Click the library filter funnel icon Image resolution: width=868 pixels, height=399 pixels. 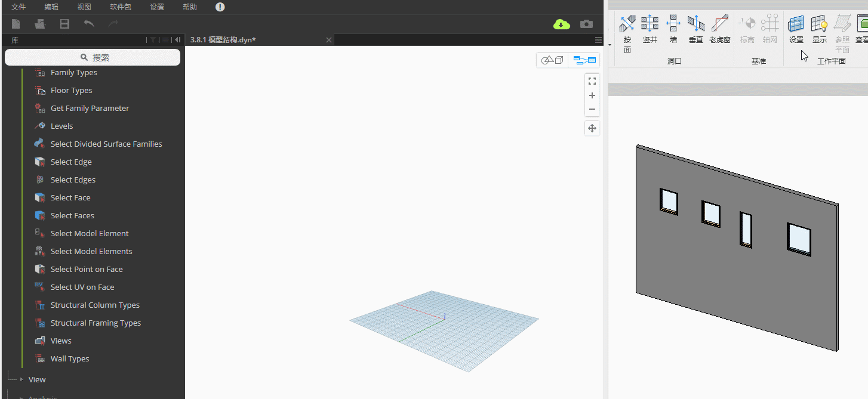[153, 40]
